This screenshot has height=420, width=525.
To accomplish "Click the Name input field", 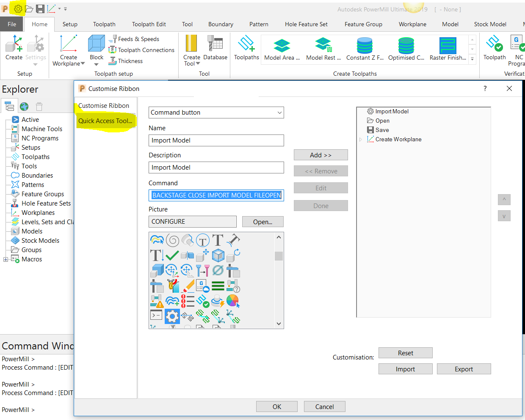I will (x=216, y=140).
